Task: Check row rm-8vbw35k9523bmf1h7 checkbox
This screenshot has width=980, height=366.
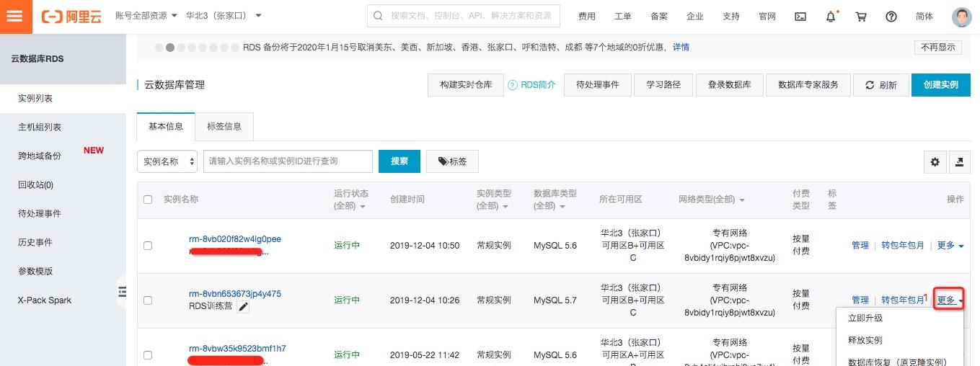Action: [148, 355]
